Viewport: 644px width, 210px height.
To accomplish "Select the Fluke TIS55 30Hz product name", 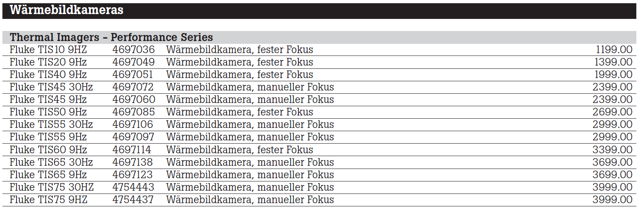I will [x=51, y=125].
